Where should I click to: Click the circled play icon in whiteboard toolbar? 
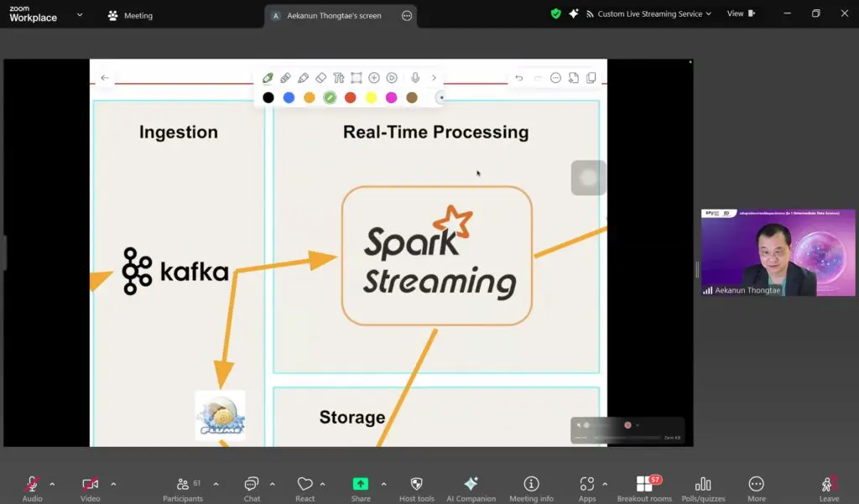point(392,78)
